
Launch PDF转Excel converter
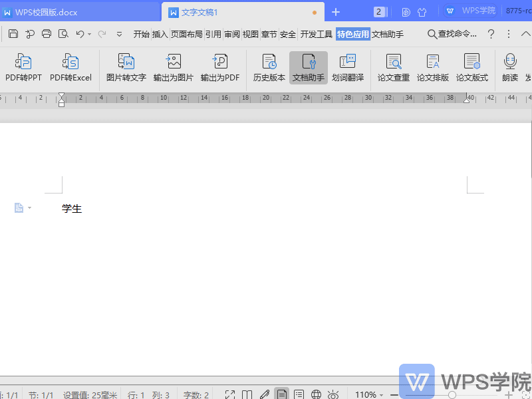(x=70, y=68)
